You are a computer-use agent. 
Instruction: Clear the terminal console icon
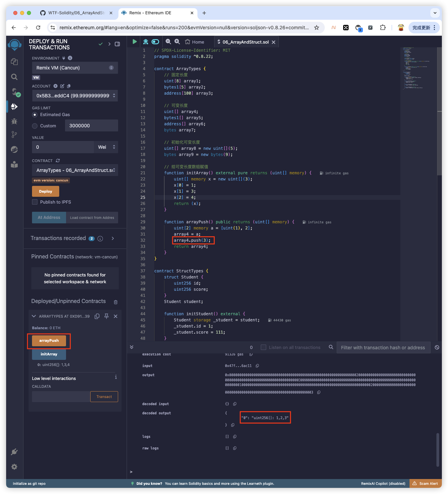[x=437, y=347]
